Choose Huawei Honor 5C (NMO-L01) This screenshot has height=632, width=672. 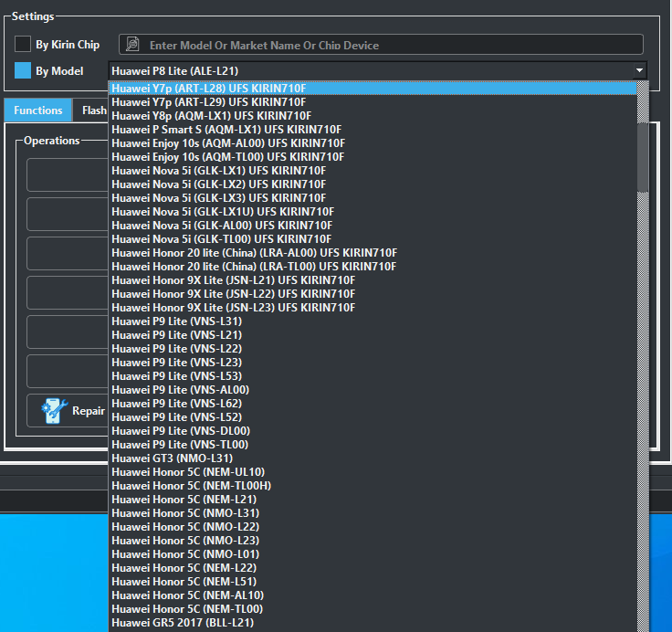(373, 554)
